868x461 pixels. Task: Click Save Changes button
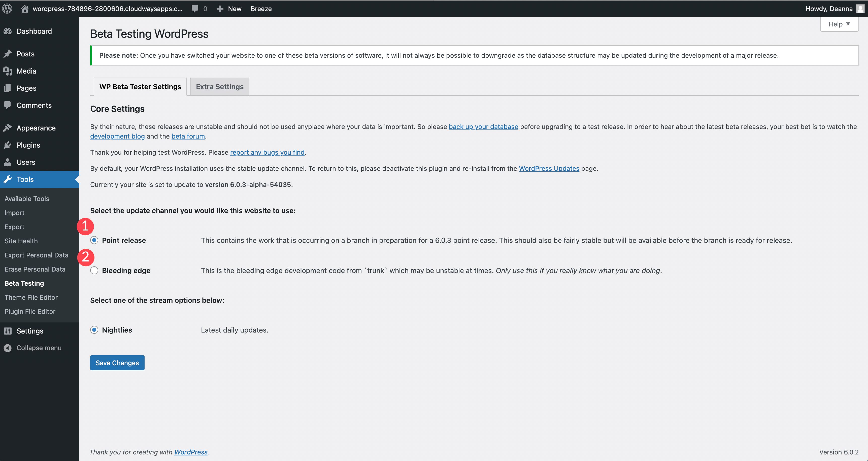117,362
